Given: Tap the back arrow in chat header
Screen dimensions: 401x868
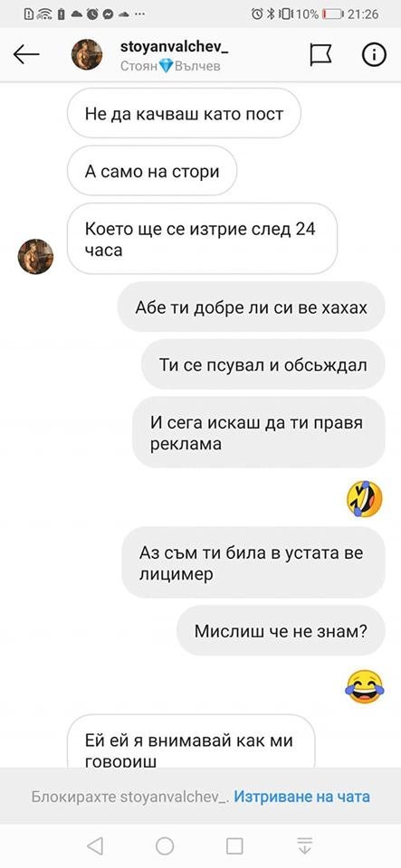Looking at the screenshot, I should pyautogui.click(x=26, y=54).
